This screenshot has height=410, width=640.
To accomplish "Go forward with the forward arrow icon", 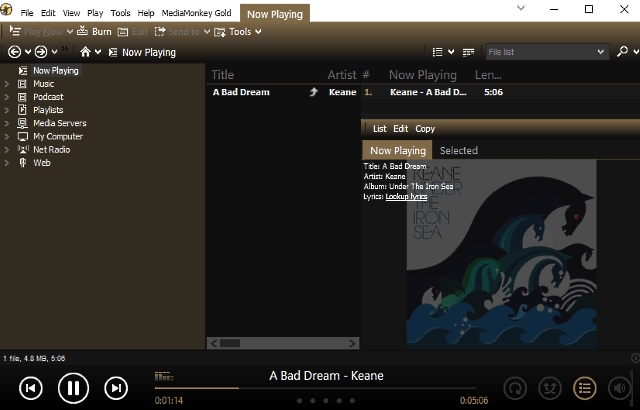I will 41,52.
